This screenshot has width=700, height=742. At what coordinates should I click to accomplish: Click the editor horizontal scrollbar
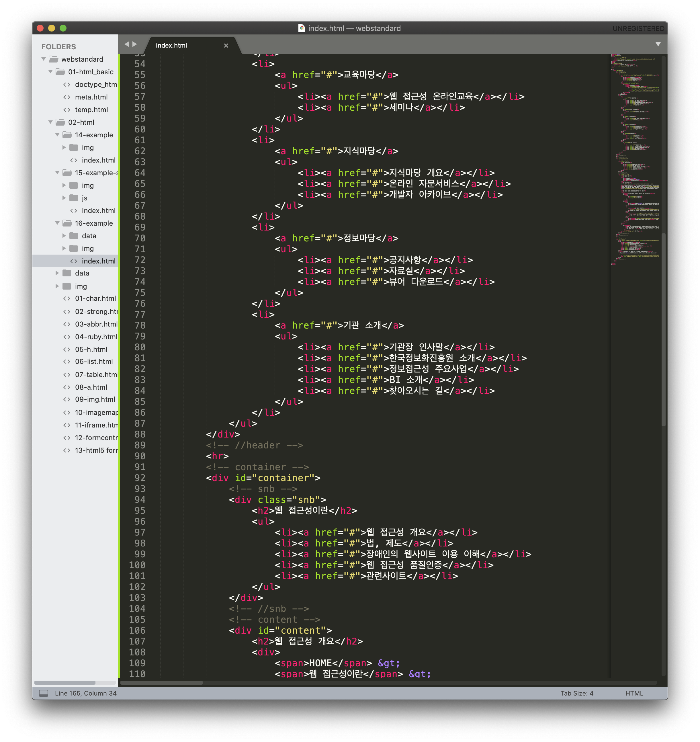pyautogui.click(x=161, y=683)
